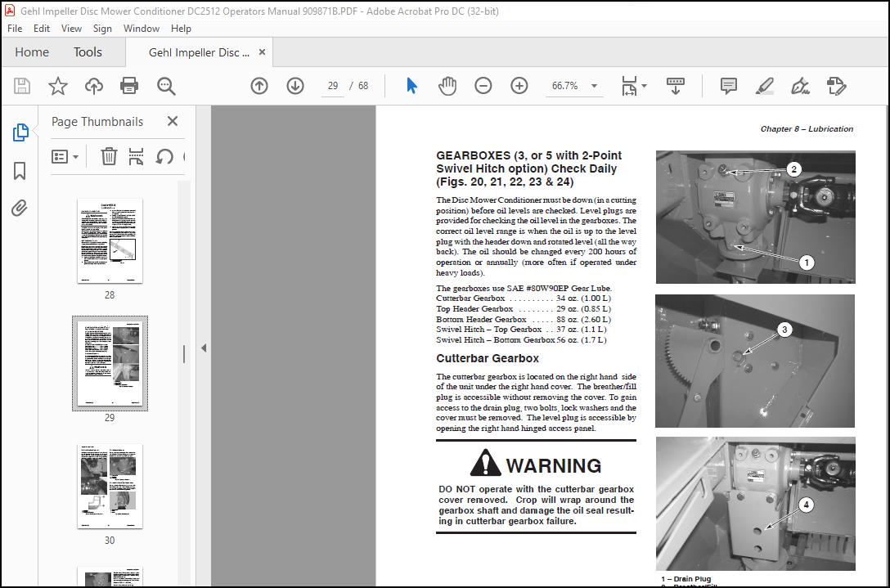890x588 pixels.
Task: Add a comment sticky note
Action: (728, 86)
